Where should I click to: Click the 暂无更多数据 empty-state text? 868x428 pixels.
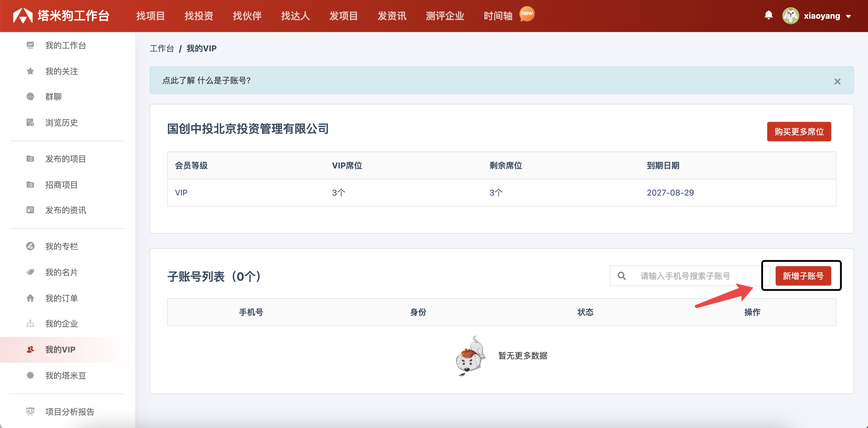click(523, 356)
